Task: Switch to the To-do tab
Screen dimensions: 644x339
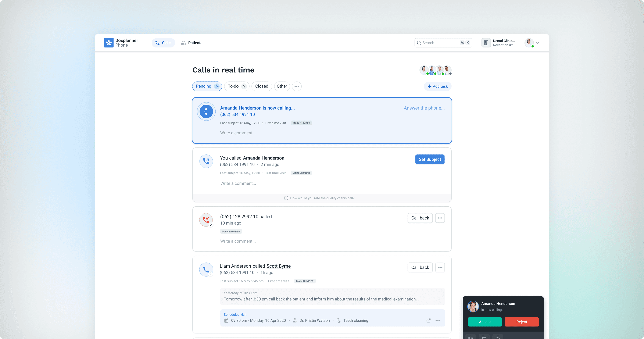Action: pos(236,86)
